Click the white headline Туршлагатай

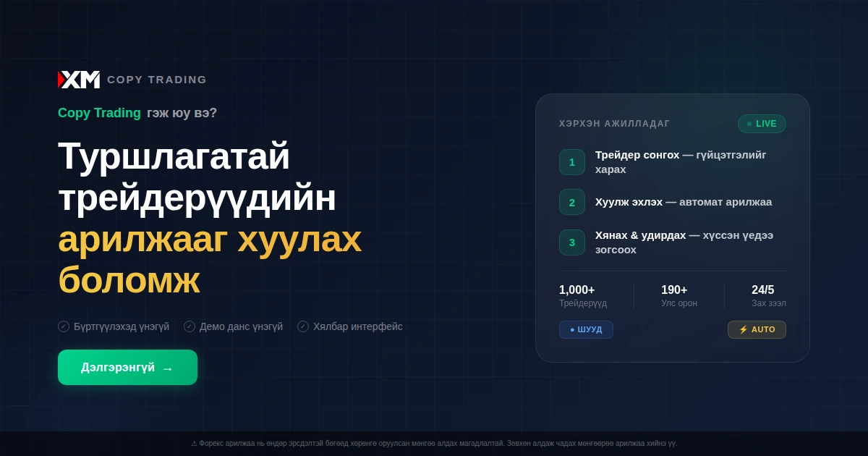pyautogui.click(x=174, y=156)
